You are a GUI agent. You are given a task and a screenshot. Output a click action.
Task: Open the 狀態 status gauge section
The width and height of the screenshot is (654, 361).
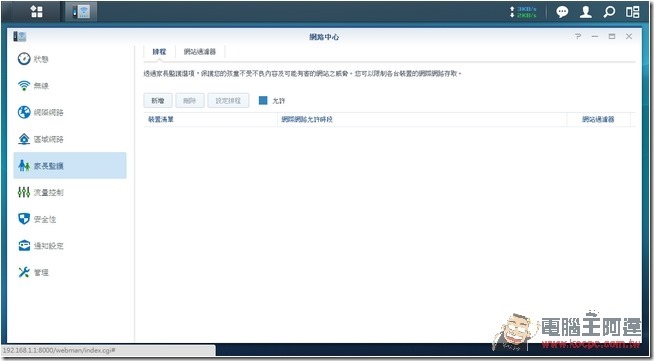click(70, 59)
